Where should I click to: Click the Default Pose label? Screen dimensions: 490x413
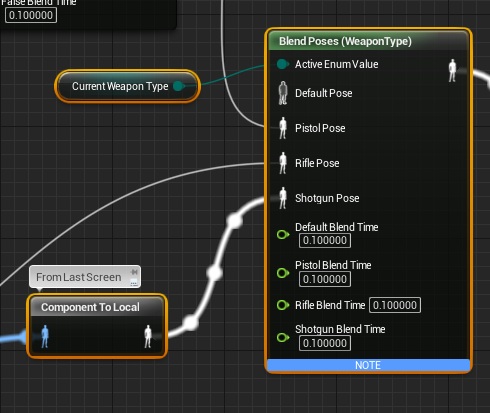(x=324, y=93)
